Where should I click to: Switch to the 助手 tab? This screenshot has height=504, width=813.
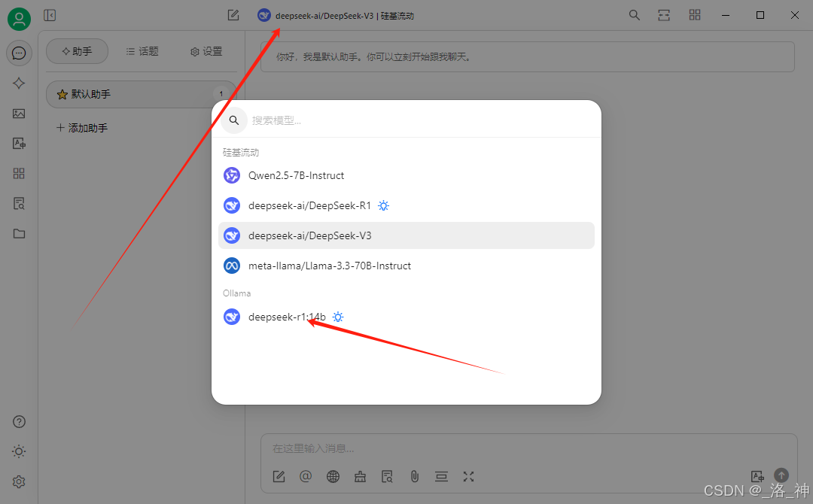[x=78, y=51]
